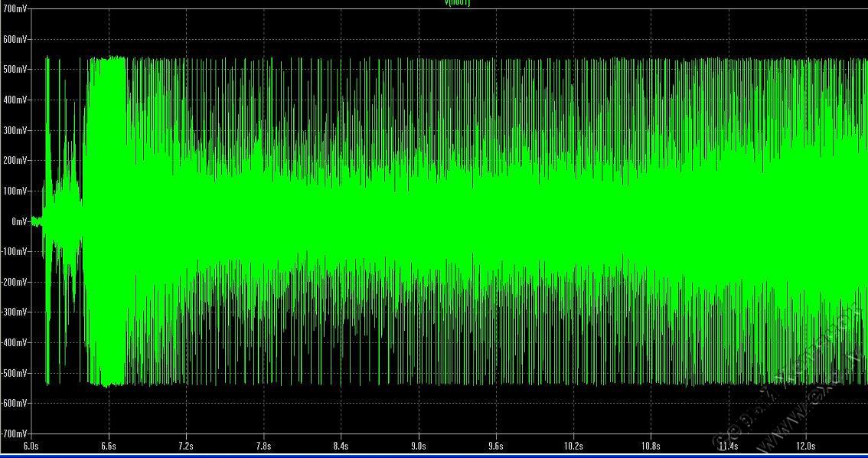Image resolution: width=868 pixels, height=458 pixels.
Task: Click the 300mV vertical axis label
Action: click(x=15, y=130)
